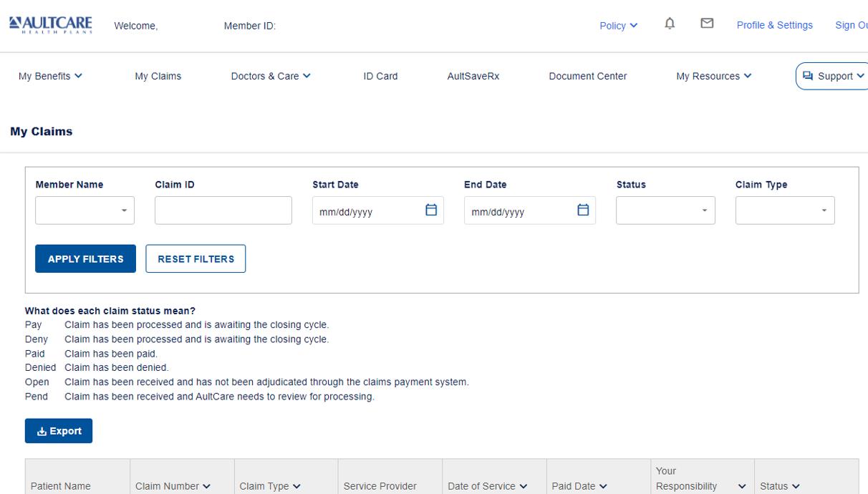
Task: Sort table by Date of Service column
Action: pos(487,486)
